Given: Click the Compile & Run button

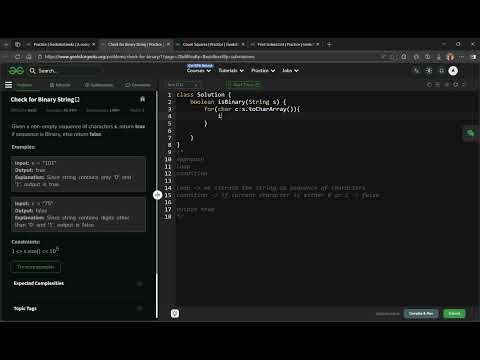Looking at the screenshot, I should [x=421, y=314].
